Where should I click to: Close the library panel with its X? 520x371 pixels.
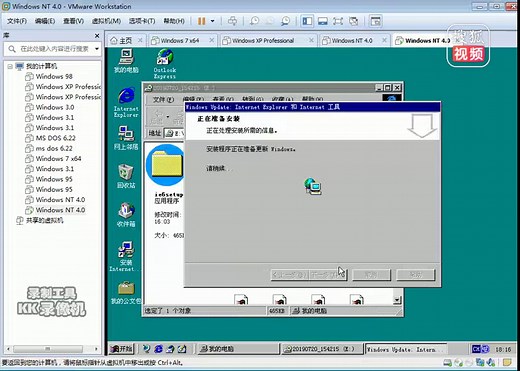click(x=97, y=35)
